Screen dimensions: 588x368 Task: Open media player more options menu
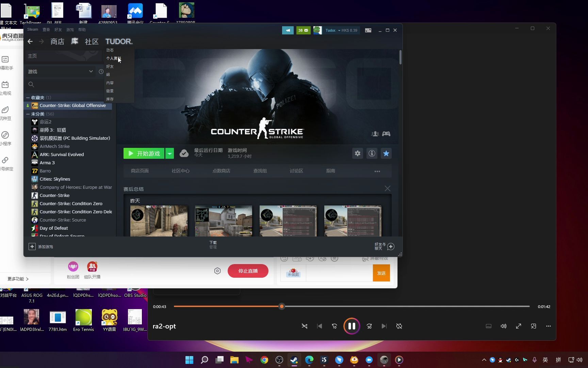549,326
